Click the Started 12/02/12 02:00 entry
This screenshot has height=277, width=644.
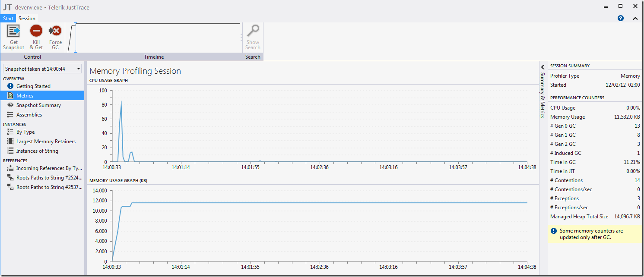[x=595, y=85]
